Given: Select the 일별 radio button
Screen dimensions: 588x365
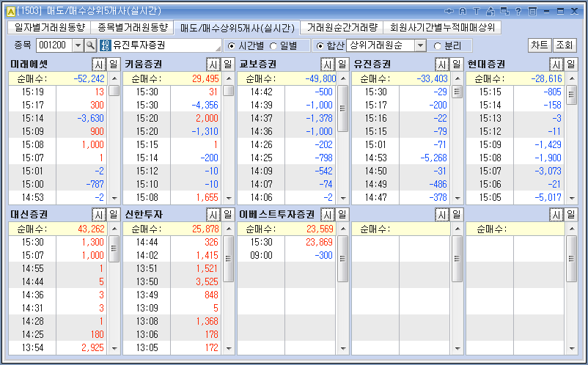Looking at the screenshot, I should (273, 45).
